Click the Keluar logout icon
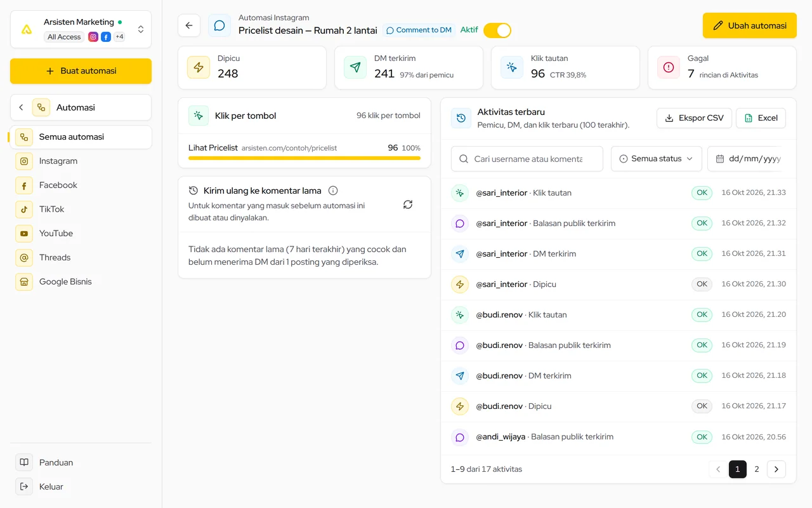812x508 pixels. coord(24,486)
